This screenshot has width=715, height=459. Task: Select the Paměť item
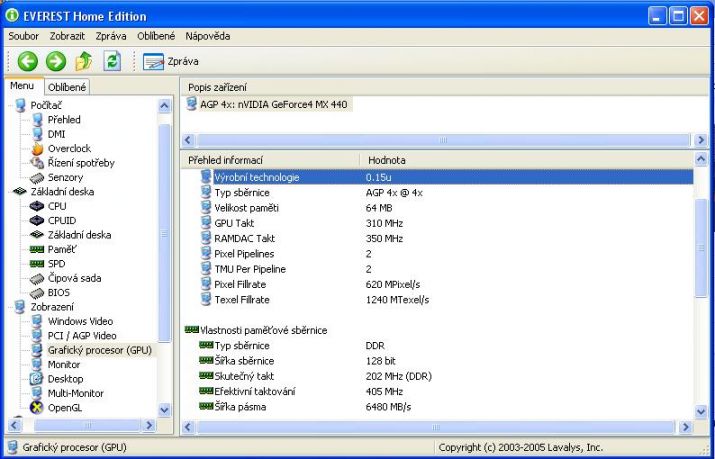click(62, 250)
